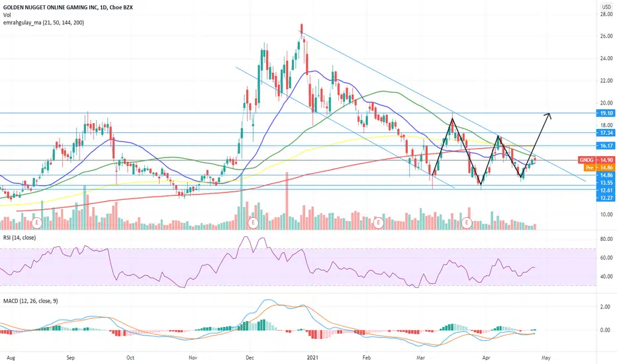Click the 26.00 price axis value
617x364 pixels.
coord(606,36)
